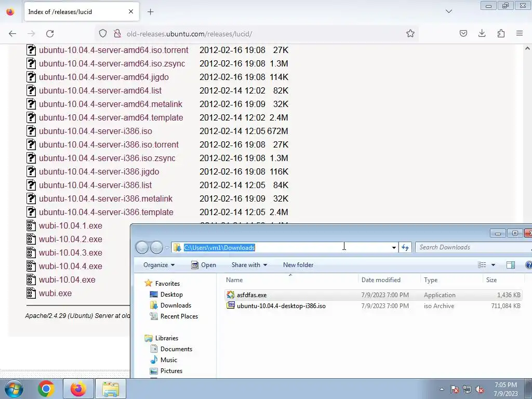This screenshot has height=399, width=532.
Task: Open the Windows Start menu
Action: tap(14, 389)
